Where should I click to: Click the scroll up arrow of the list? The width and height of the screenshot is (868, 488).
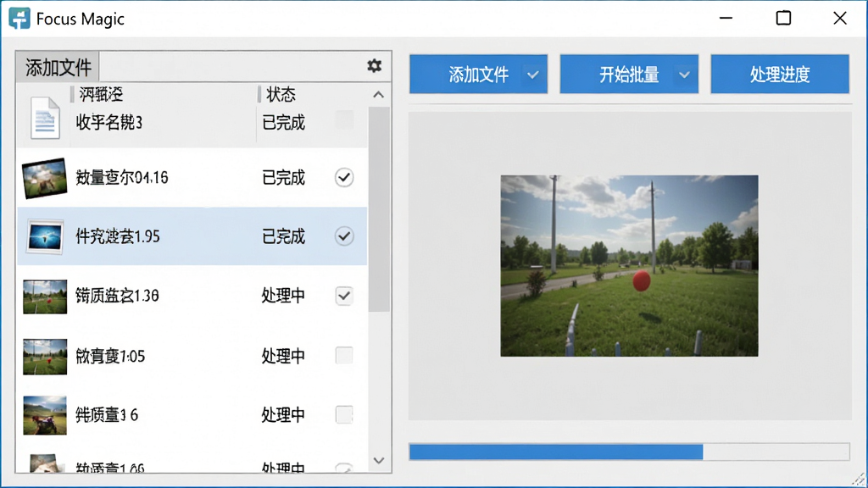click(379, 95)
